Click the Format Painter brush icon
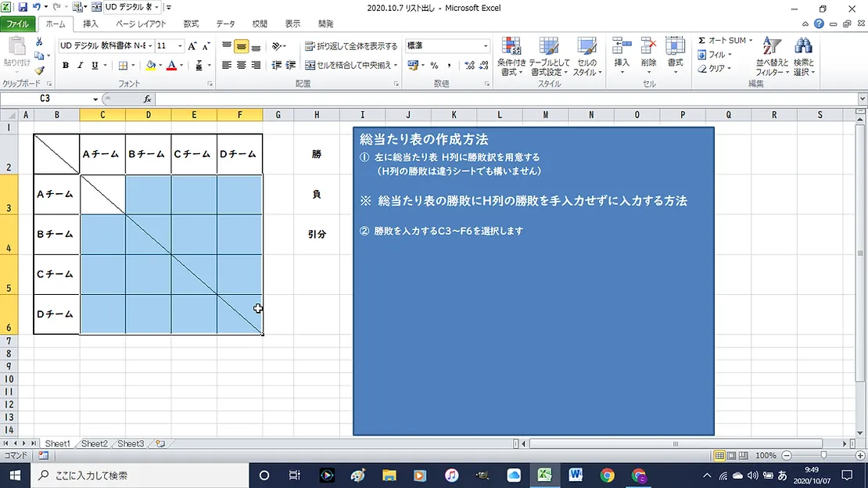Image resolution: width=868 pixels, height=488 pixels. click(x=40, y=70)
